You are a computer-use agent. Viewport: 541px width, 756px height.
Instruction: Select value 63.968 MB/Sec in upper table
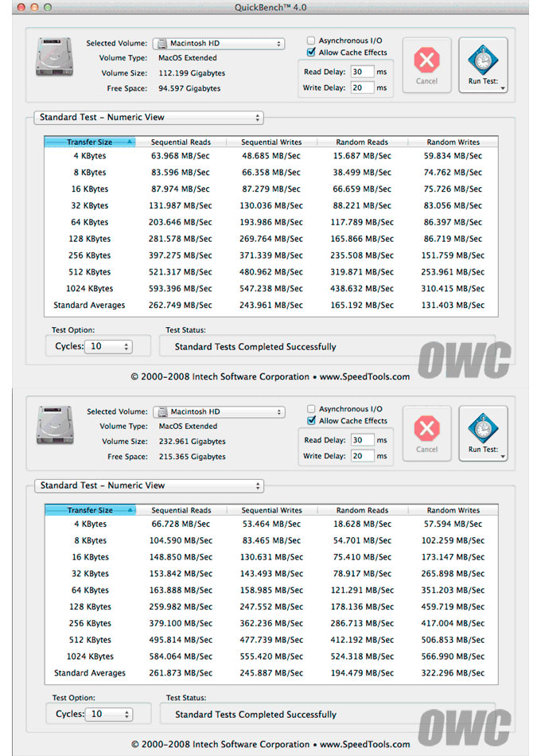181,156
